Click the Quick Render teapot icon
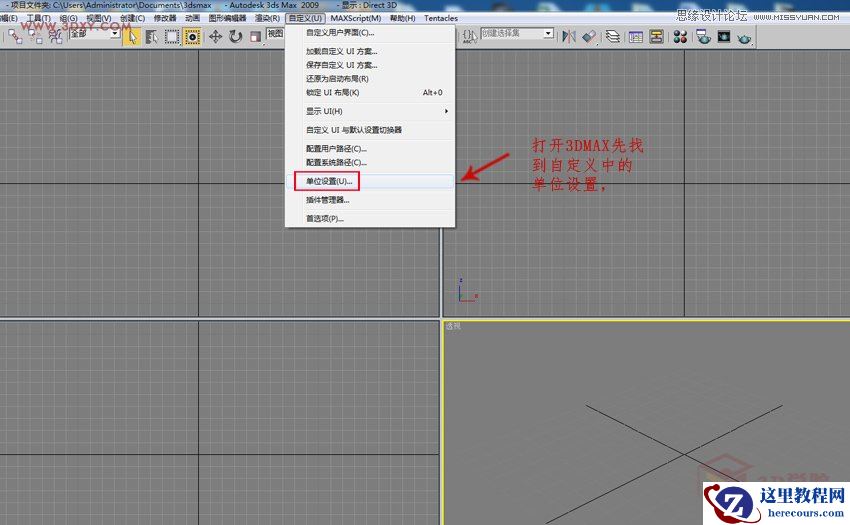Image resolution: width=850 pixels, height=525 pixels. point(744,37)
